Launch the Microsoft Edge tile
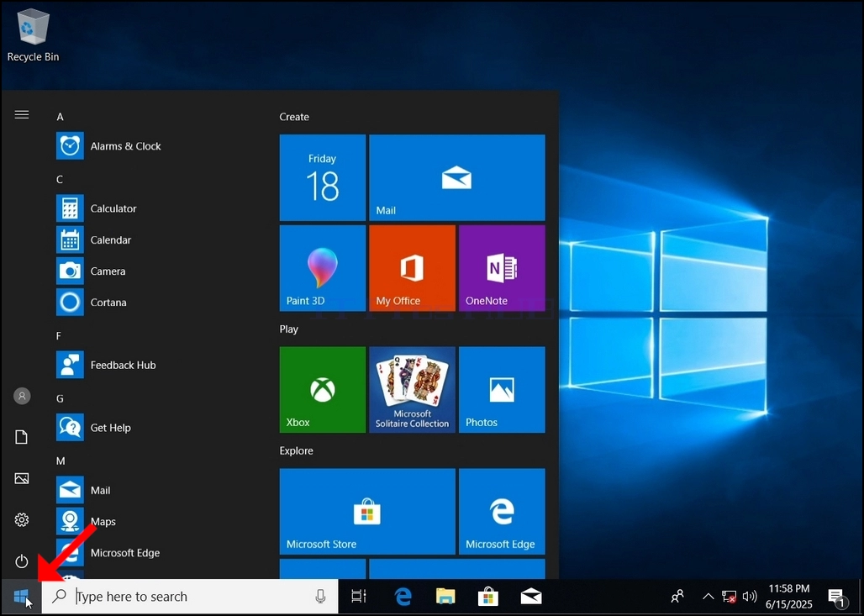 coord(502,511)
